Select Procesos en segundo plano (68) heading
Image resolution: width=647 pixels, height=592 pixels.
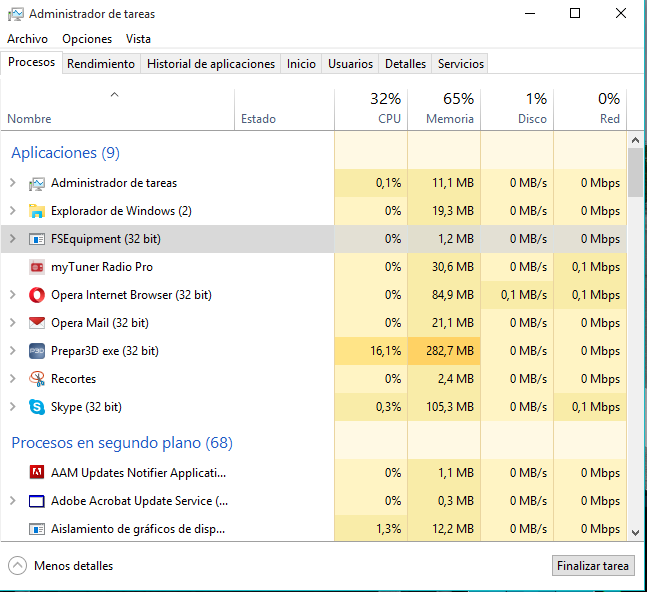[x=122, y=443]
